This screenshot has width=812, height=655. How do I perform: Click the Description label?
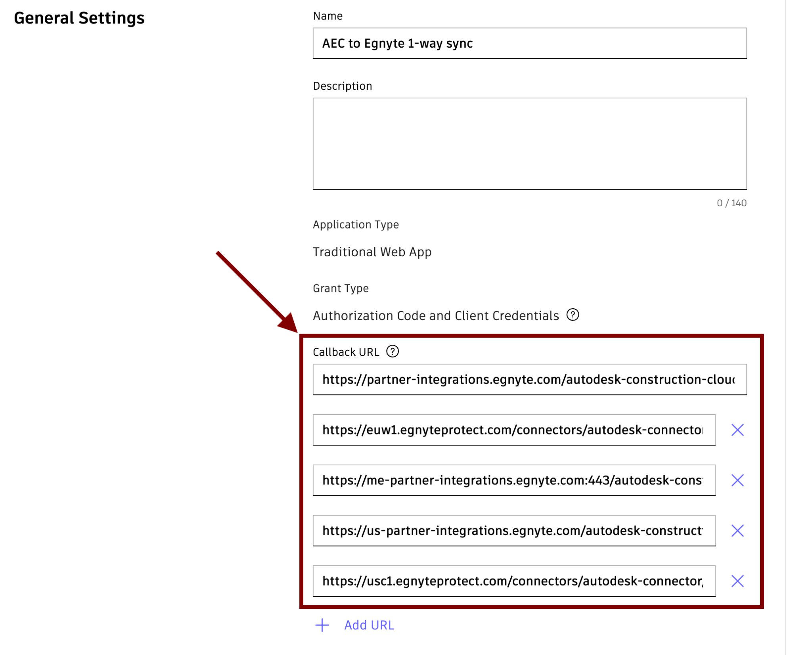click(342, 86)
